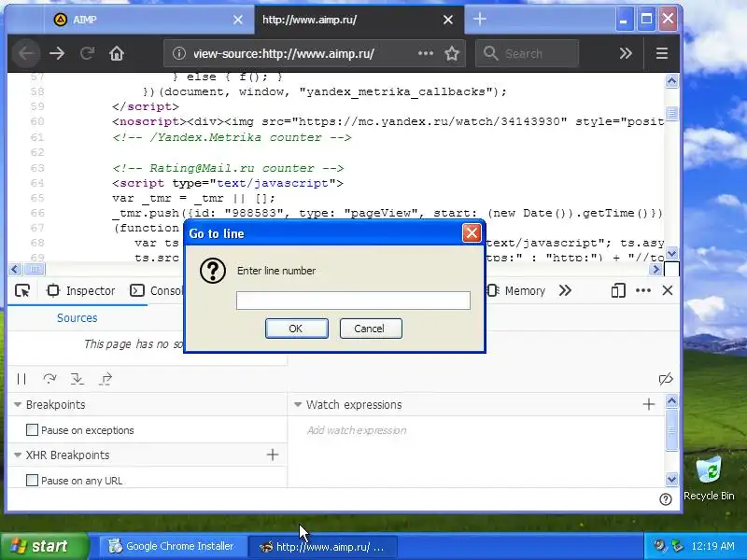Close the developer tools panel
Viewport: 747px width, 560px height.
pos(668,290)
